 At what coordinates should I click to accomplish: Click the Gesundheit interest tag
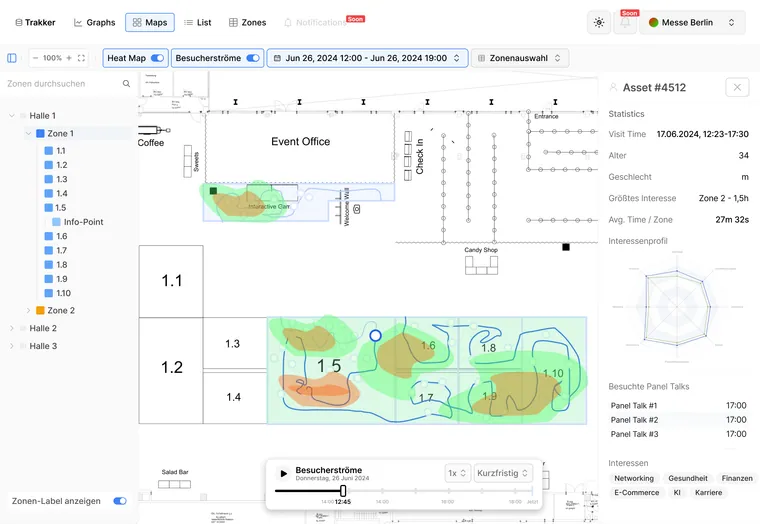pyautogui.click(x=687, y=478)
